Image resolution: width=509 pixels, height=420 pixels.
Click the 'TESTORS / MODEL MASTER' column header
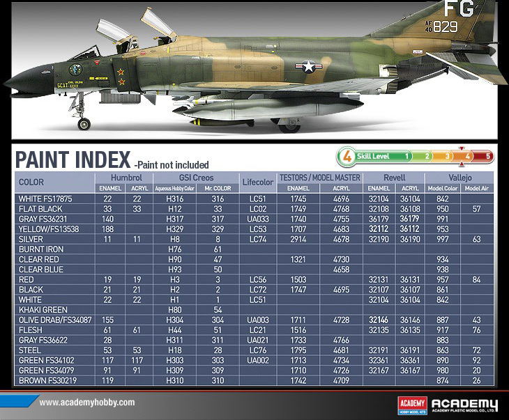320,178
